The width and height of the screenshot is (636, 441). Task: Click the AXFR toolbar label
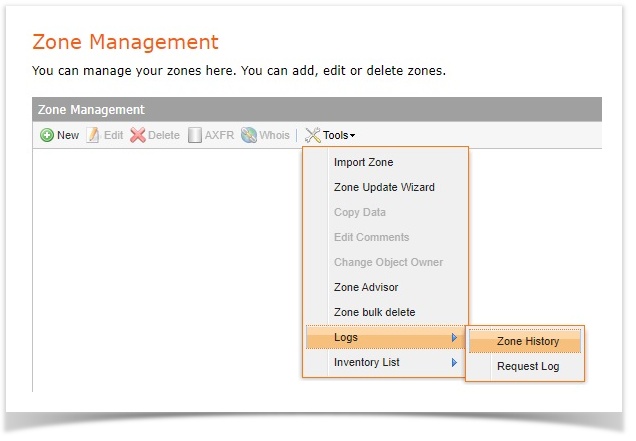[219, 135]
